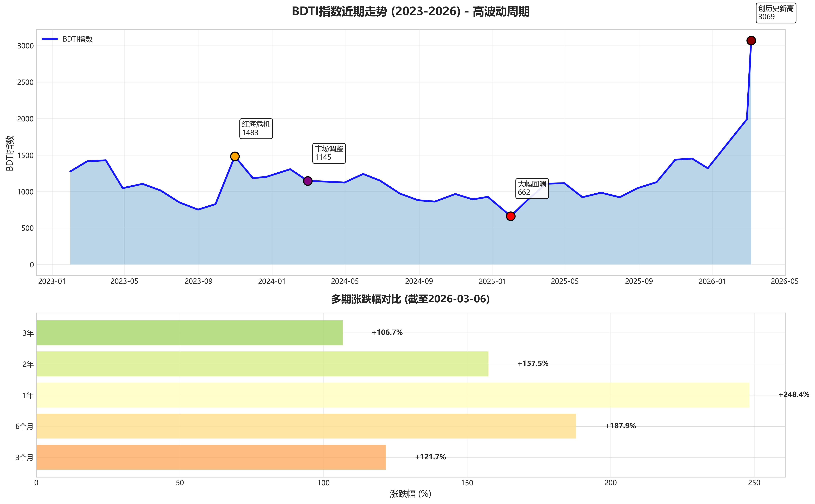Click the 市场调整 1145 annotation box
Image resolution: width=815 pixels, height=504 pixels.
(x=329, y=153)
